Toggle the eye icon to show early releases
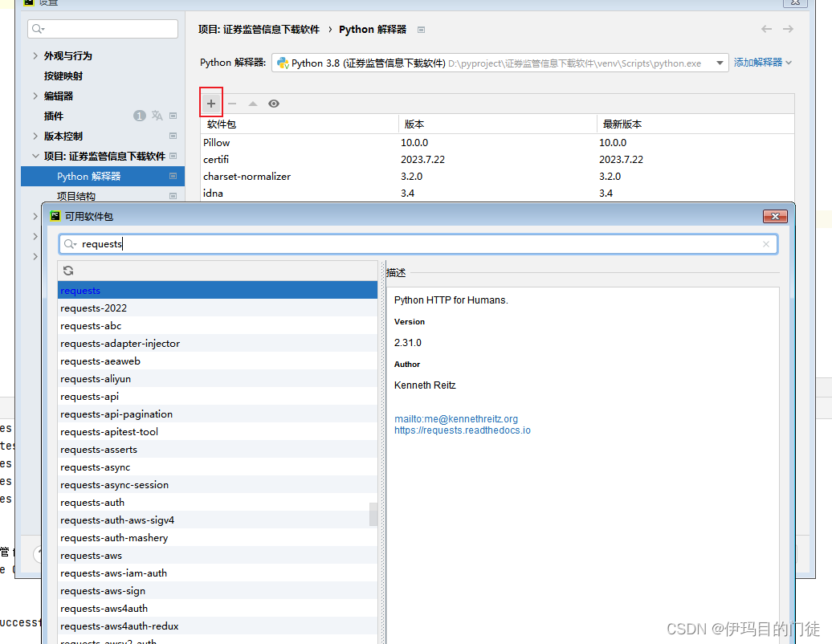 tap(273, 103)
